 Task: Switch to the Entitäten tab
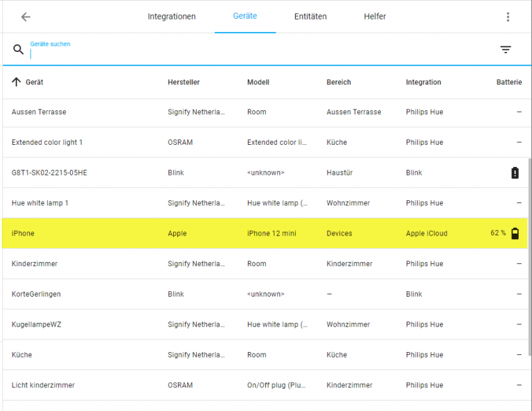310,17
